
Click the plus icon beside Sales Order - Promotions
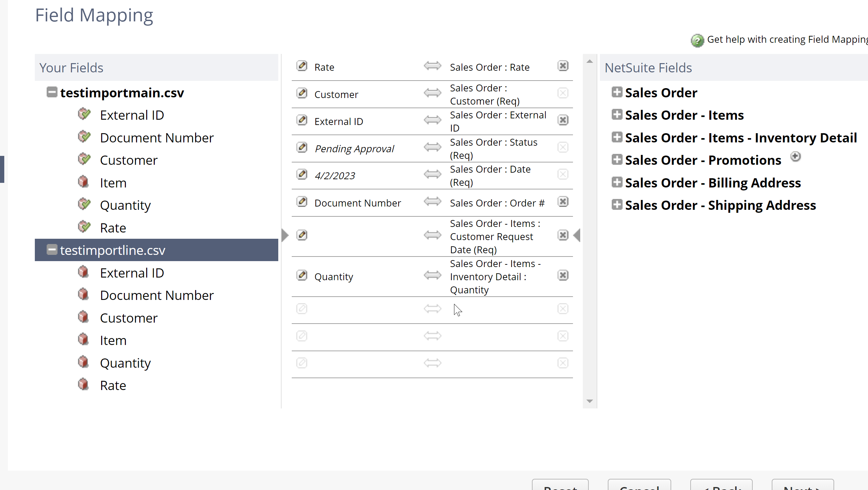[795, 157]
